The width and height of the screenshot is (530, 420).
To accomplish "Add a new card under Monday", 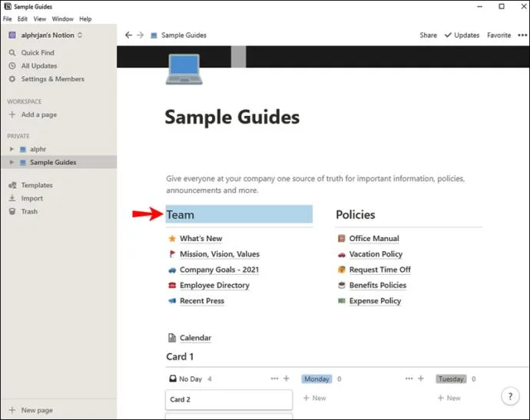I will click(315, 398).
